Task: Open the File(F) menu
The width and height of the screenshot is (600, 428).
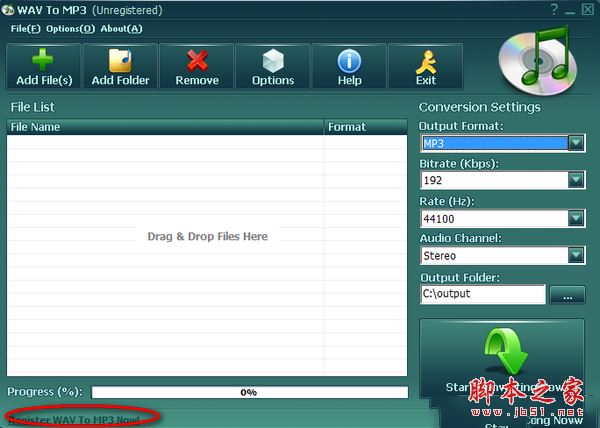Action: (25, 29)
